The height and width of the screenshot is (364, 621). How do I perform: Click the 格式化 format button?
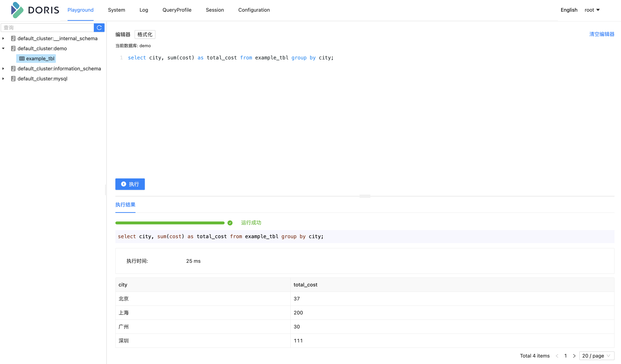pos(145,34)
